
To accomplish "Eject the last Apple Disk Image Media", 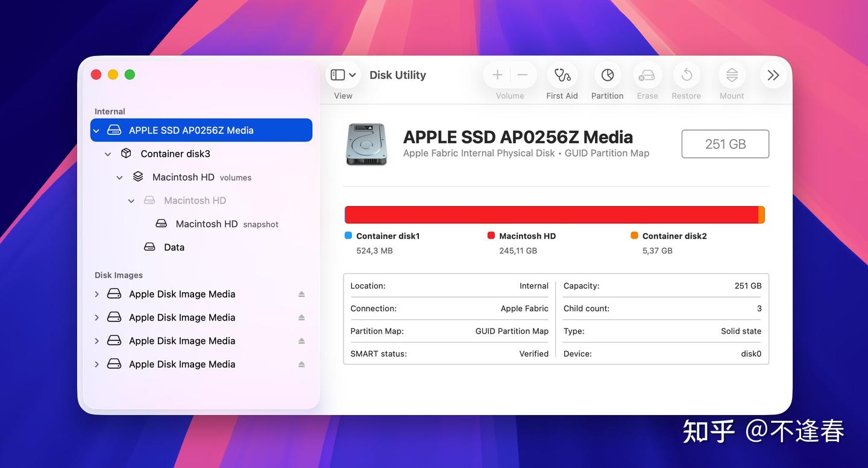I will coord(301,364).
